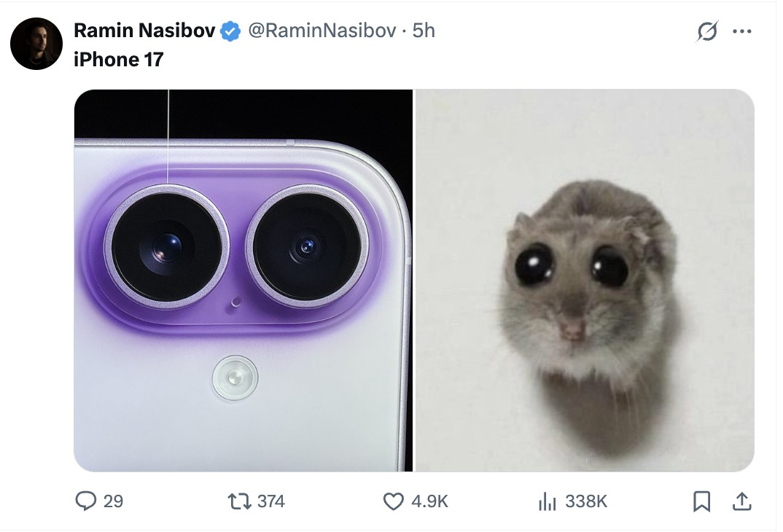Click the reply speech bubble icon
783x532 pixels.
pos(87,501)
